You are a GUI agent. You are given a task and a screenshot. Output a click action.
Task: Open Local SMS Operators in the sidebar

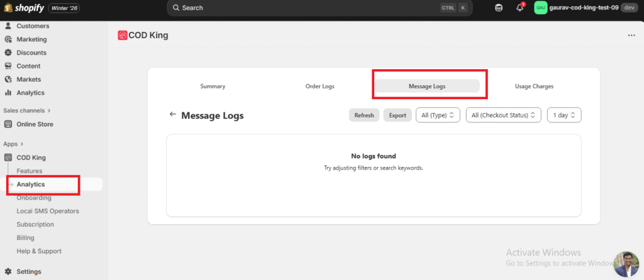pos(48,211)
